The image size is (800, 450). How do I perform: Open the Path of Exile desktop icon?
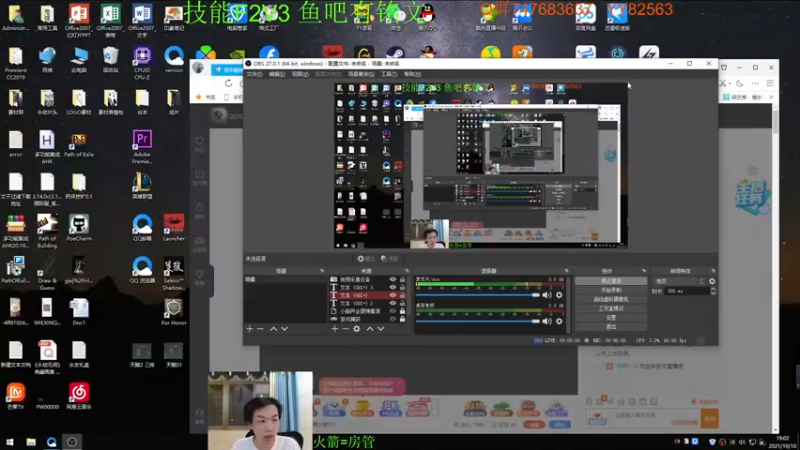tap(79, 145)
